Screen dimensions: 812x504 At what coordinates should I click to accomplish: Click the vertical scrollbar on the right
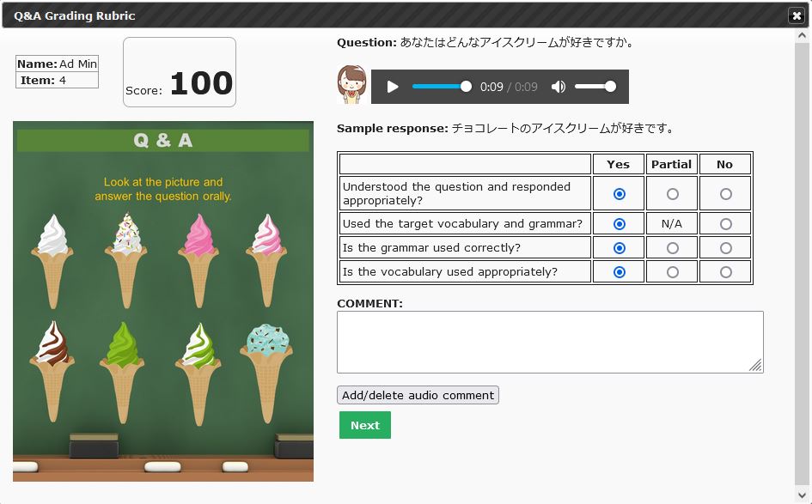tap(802, 258)
